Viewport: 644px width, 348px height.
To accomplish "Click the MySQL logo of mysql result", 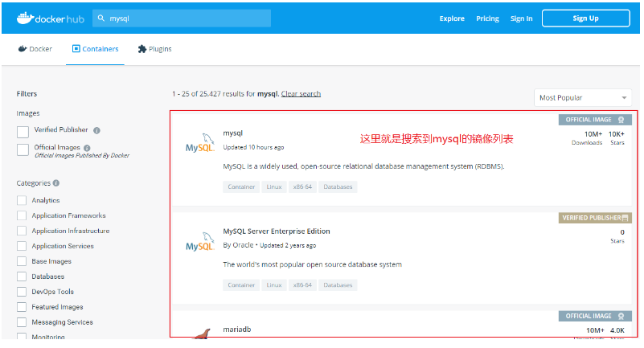I will 200,143.
